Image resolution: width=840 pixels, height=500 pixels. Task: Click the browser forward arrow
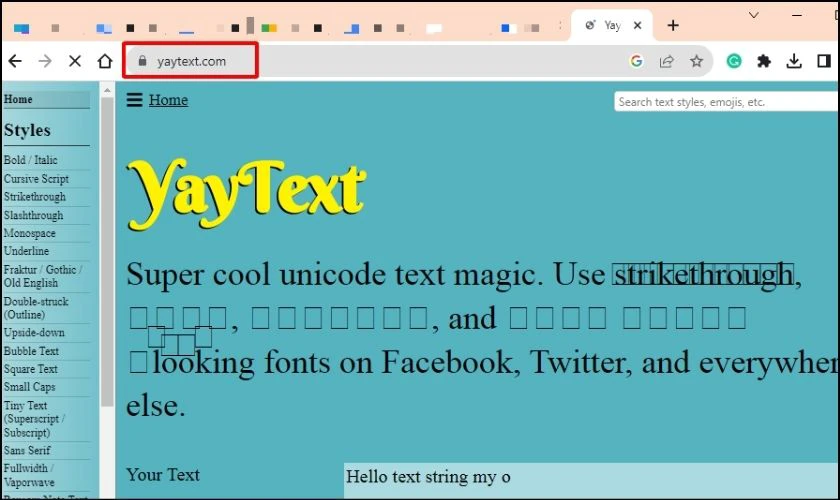click(x=45, y=61)
